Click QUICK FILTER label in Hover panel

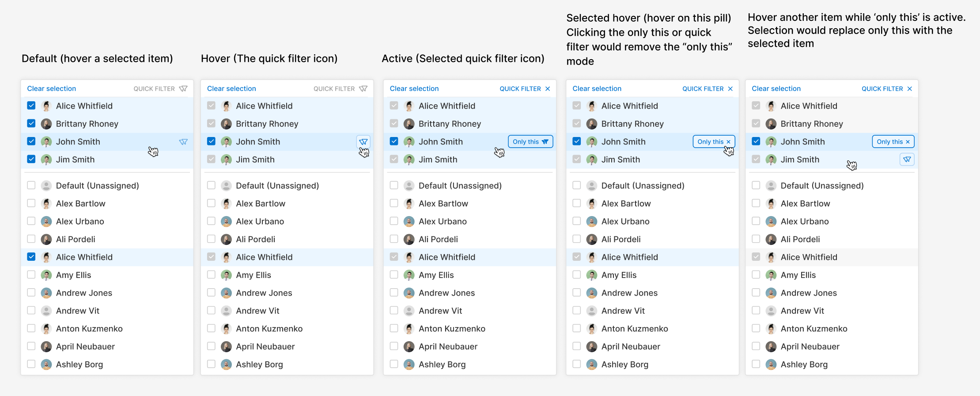click(334, 89)
